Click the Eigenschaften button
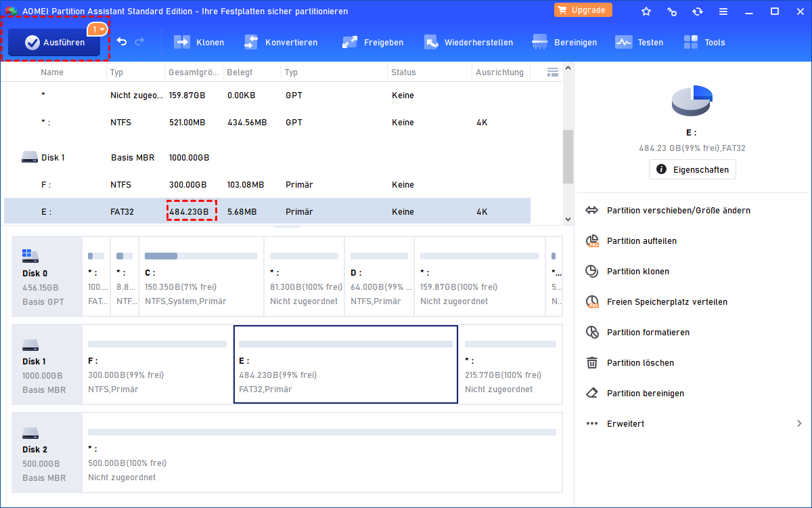Screen dimensions: 812x508 [x=692, y=169]
